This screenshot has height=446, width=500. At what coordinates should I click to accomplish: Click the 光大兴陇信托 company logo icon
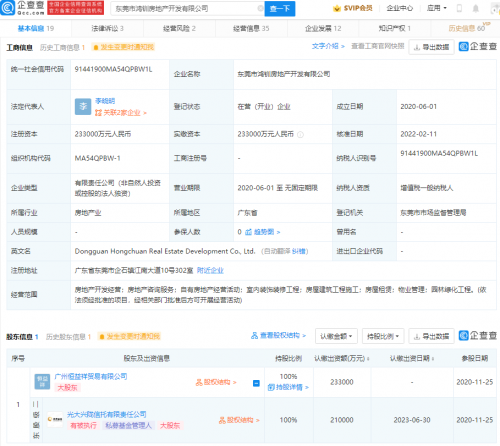[55, 419]
